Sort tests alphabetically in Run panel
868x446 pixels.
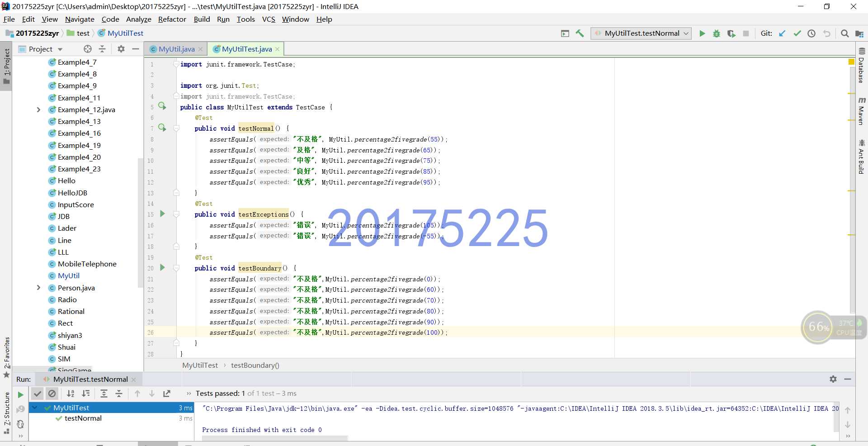click(x=71, y=394)
